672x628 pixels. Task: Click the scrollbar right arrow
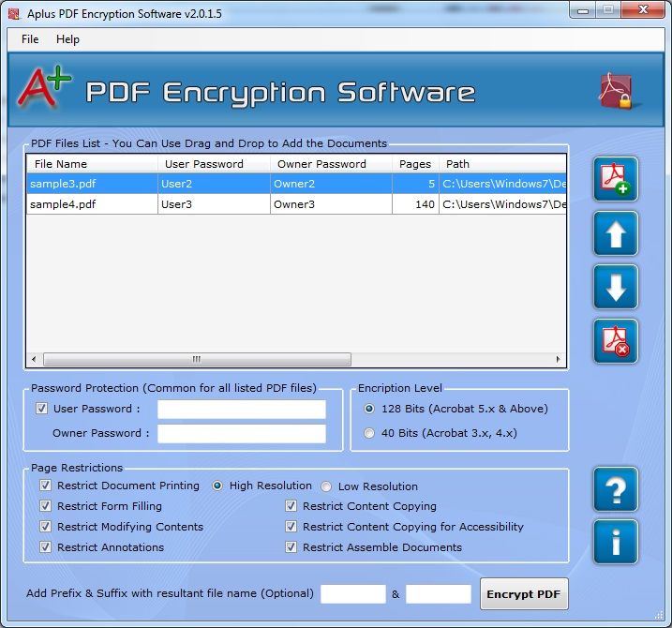tap(558, 359)
